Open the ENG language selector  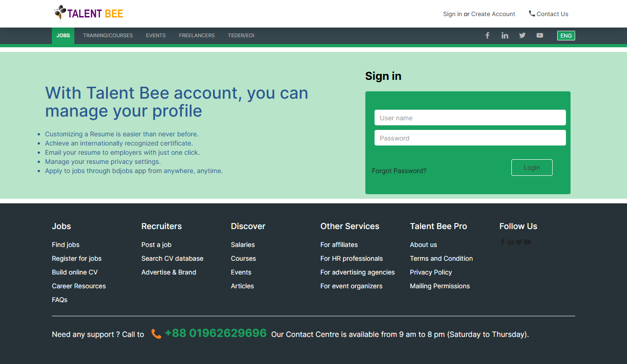566,35
